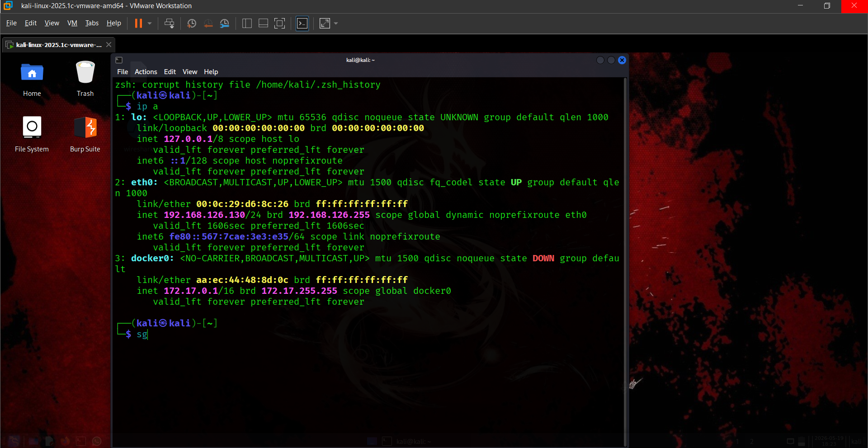Open terminal Actions menu
868x448 pixels.
click(146, 72)
